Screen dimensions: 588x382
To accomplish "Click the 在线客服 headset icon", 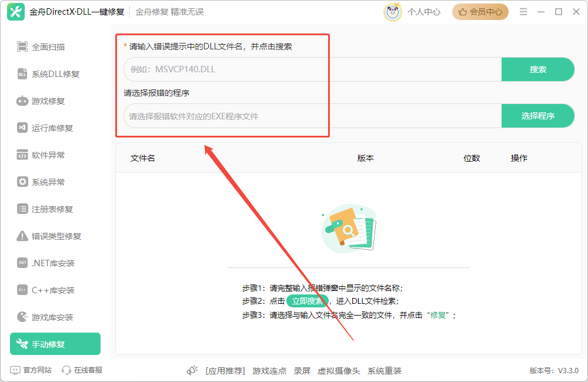I will tap(66, 370).
